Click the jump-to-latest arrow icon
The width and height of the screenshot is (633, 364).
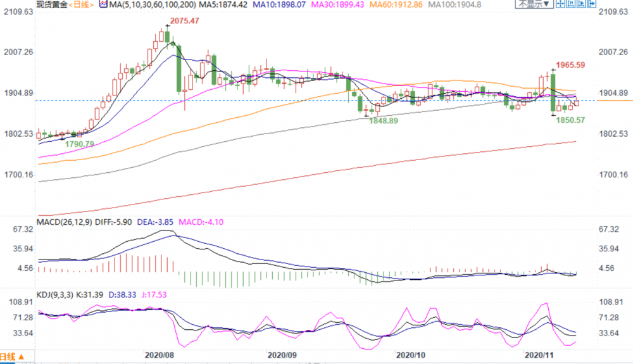click(591, 4)
